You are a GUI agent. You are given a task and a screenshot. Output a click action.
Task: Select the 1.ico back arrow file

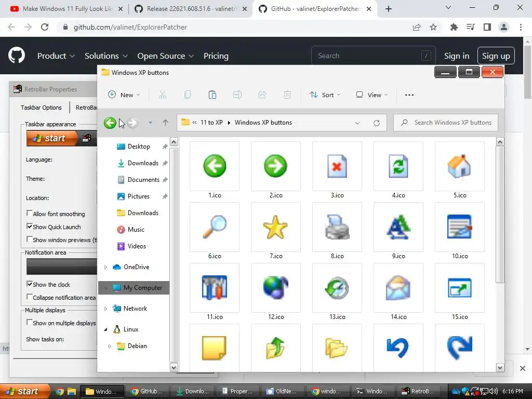(x=215, y=170)
